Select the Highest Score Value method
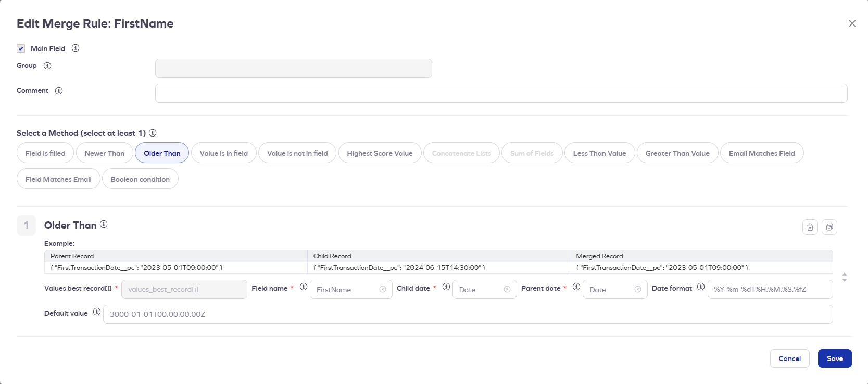 (380, 153)
